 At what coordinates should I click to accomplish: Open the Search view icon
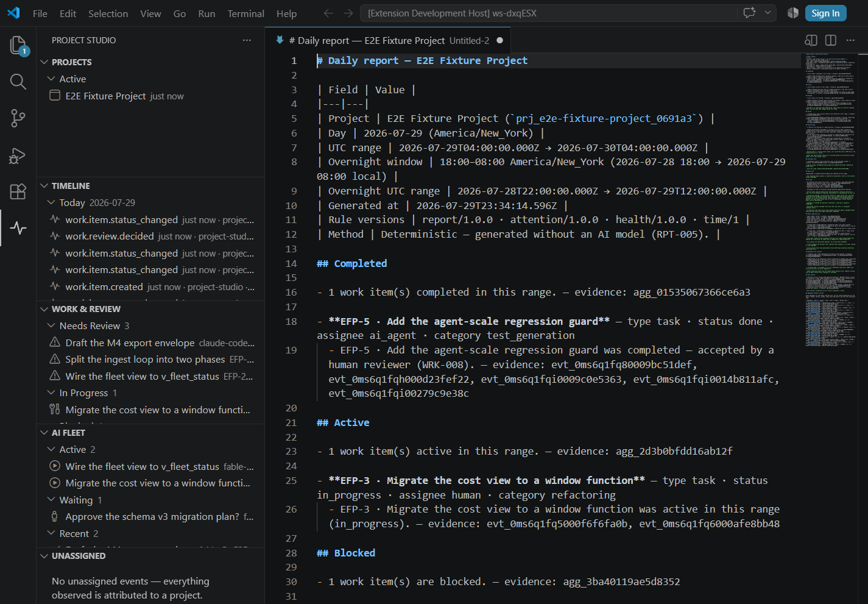click(x=18, y=82)
